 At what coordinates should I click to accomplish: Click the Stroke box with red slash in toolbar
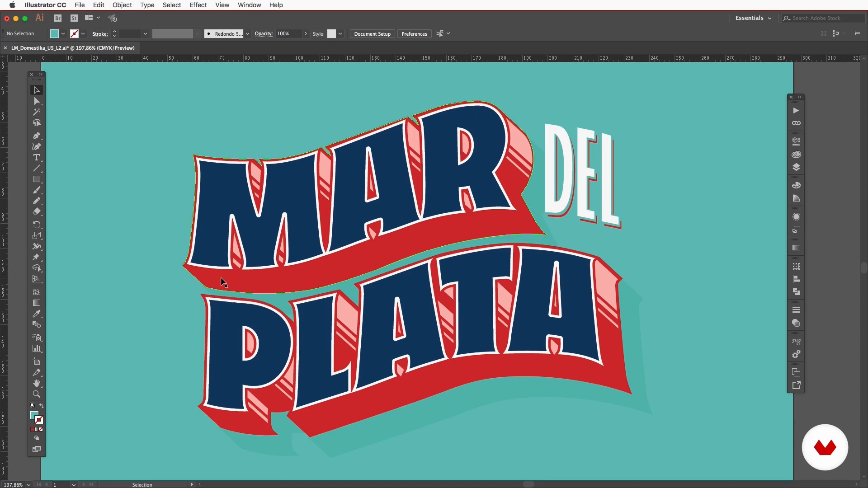(x=39, y=420)
